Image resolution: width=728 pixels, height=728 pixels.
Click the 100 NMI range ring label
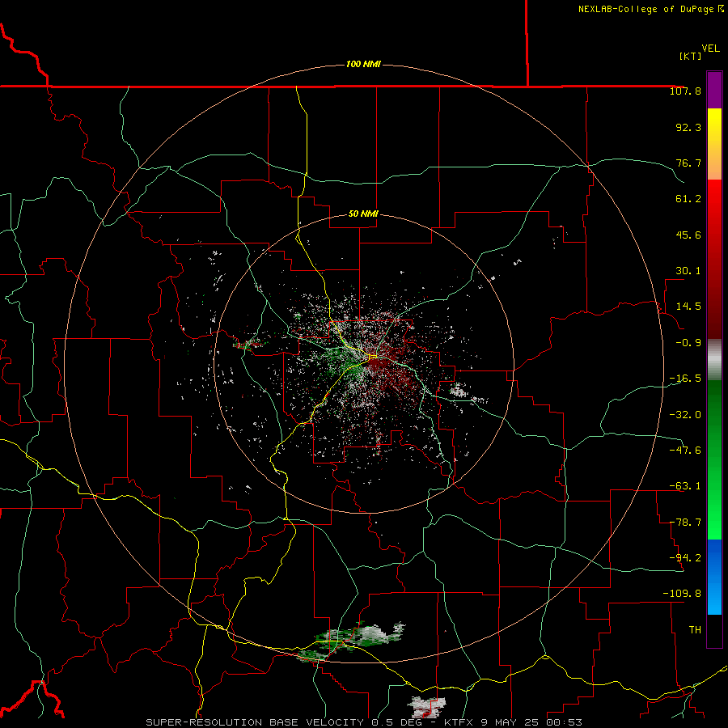363,64
